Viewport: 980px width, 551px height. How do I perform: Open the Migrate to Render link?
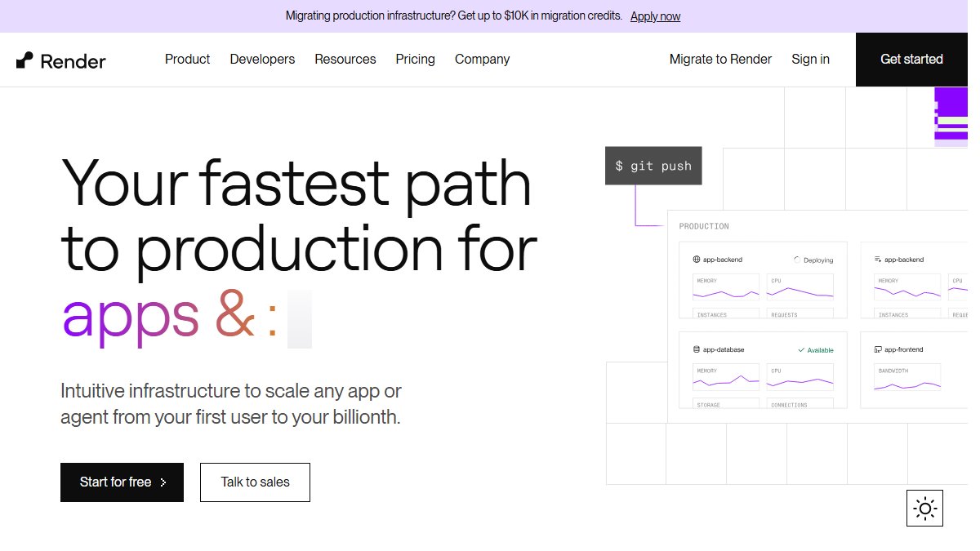[720, 60]
